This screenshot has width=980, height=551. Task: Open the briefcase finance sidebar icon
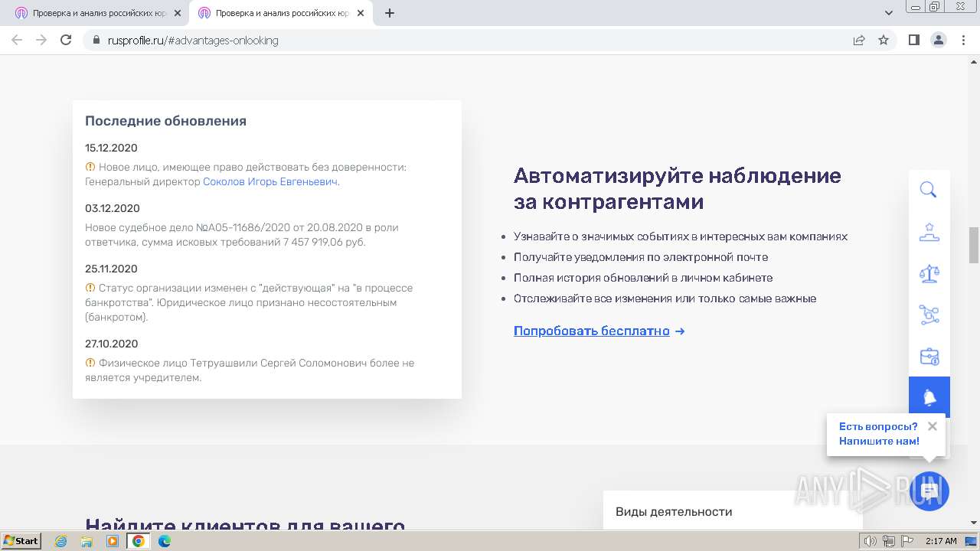tap(929, 356)
